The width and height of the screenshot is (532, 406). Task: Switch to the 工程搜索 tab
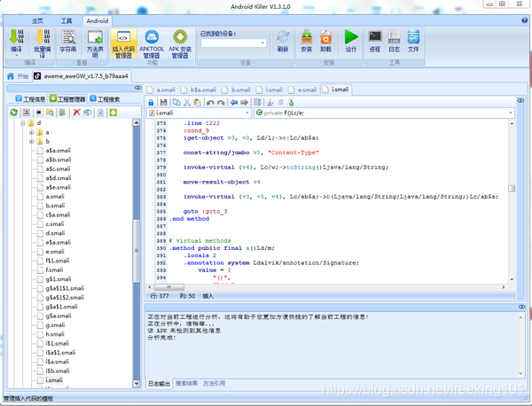click(x=105, y=98)
